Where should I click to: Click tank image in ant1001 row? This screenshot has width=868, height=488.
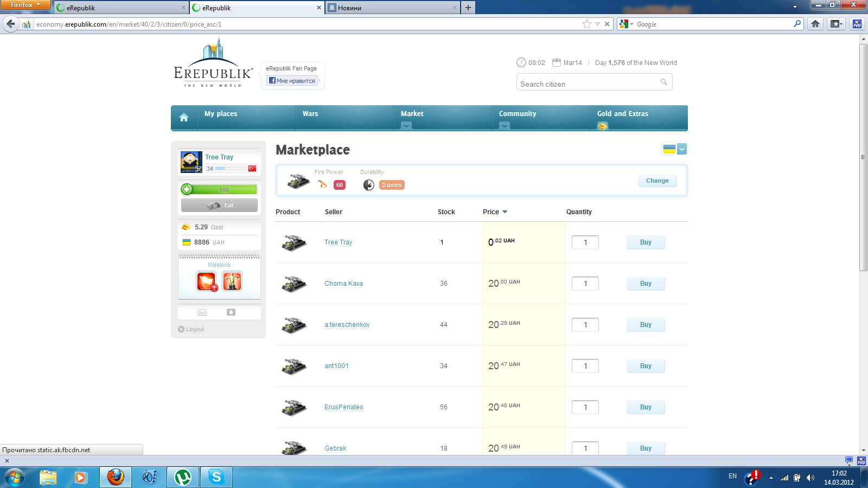[294, 366]
